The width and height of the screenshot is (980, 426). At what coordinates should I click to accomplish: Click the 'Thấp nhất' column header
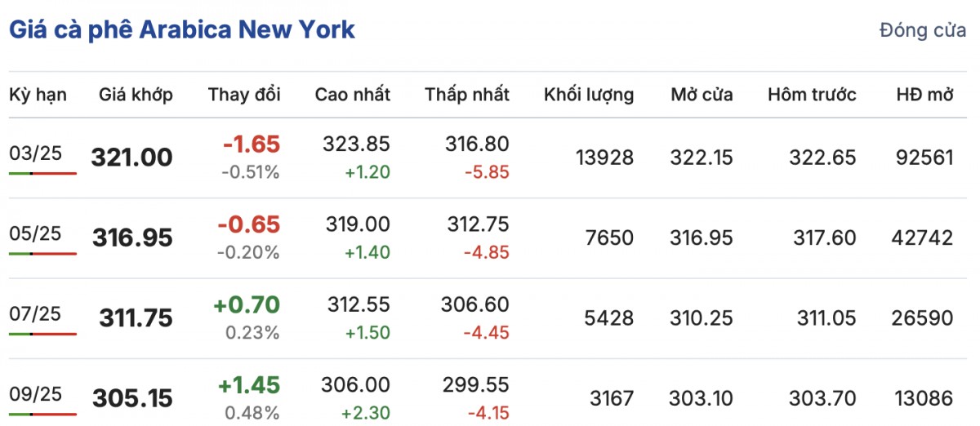467,95
